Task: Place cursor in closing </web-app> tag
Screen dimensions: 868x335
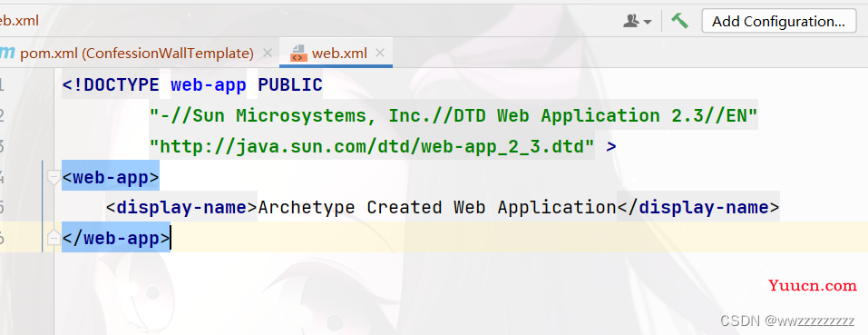Action: 116,238
